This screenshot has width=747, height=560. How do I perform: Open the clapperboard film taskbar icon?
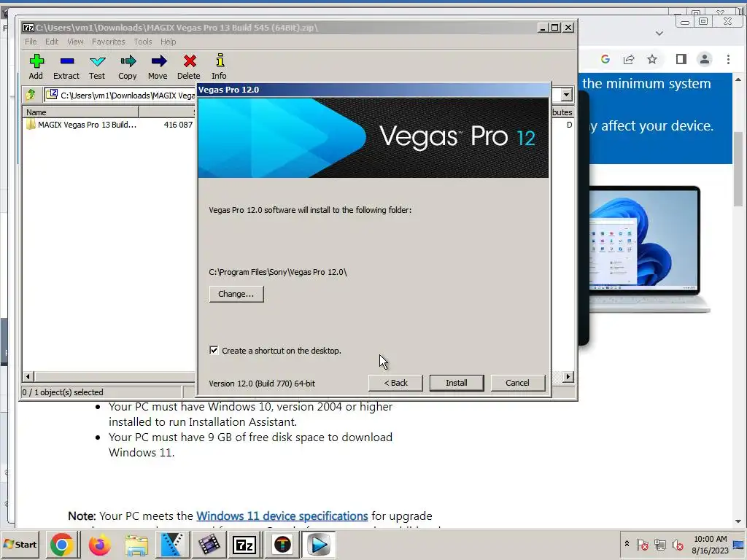tap(209, 544)
